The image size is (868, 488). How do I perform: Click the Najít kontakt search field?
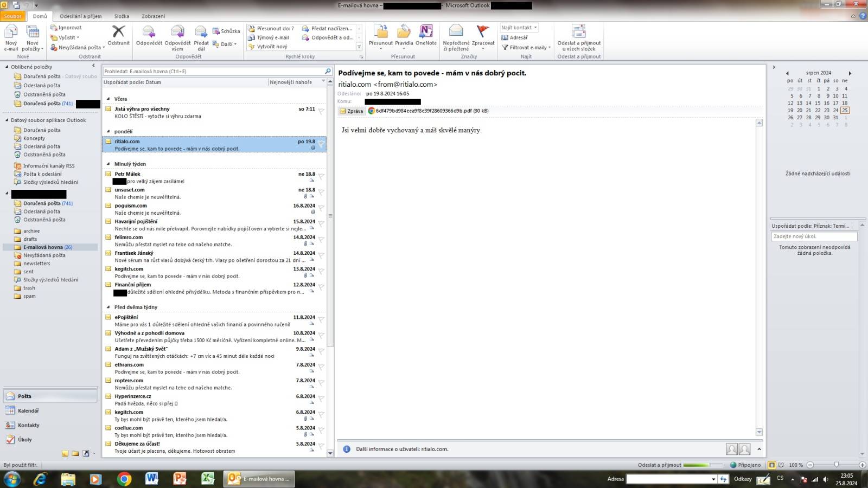tap(519, 28)
